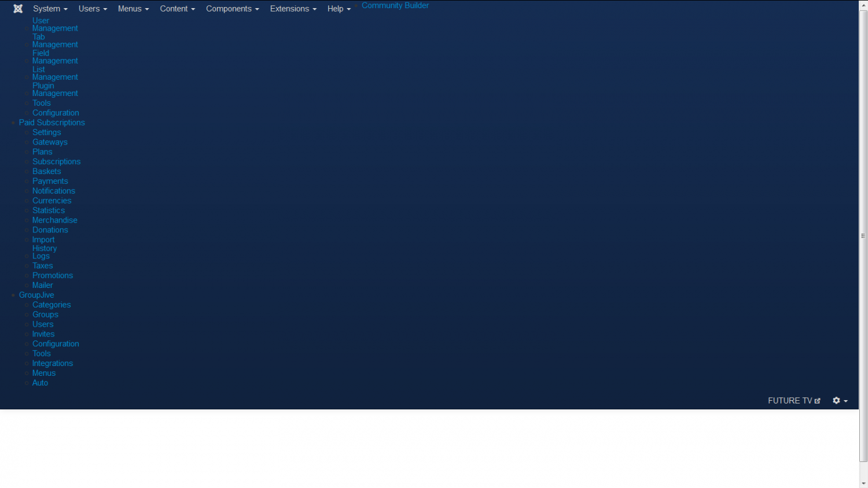Open the Gateways page

tap(50, 142)
